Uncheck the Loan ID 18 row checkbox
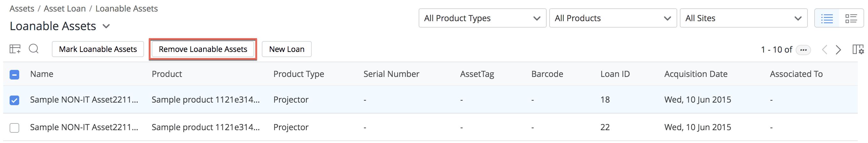The width and height of the screenshot is (868, 143). point(14,100)
